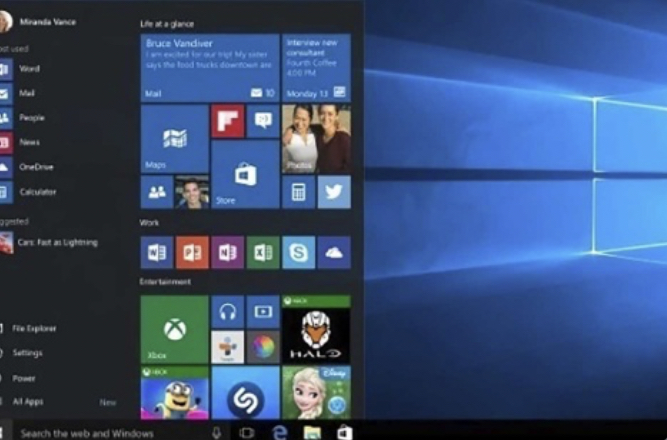Open the Xbox tile
The height and width of the screenshot is (440, 667).
[x=174, y=329]
